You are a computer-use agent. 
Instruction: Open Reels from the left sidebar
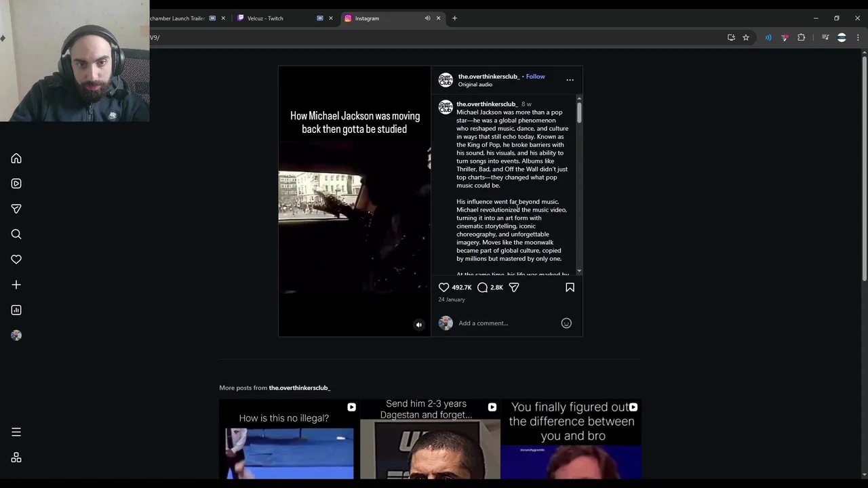[x=16, y=184]
